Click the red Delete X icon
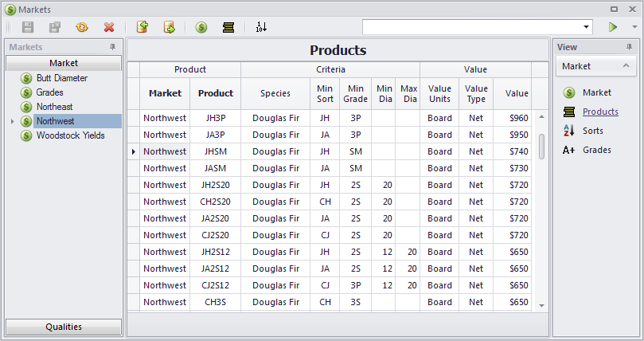 click(x=109, y=27)
